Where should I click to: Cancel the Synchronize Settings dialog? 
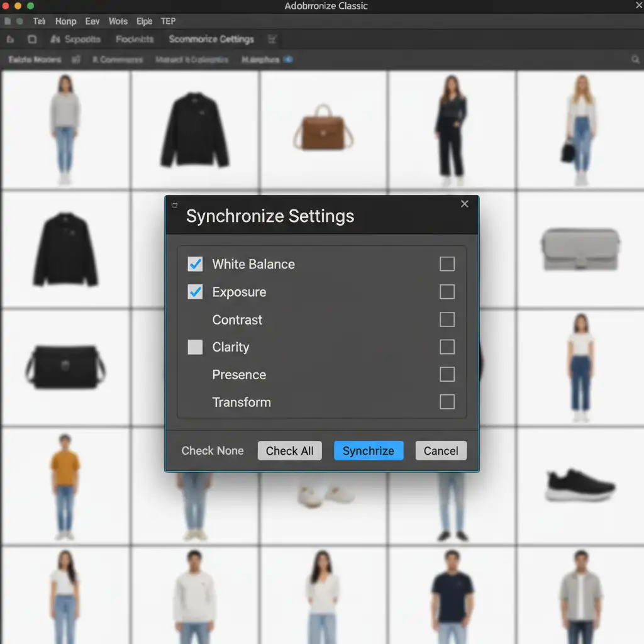(x=441, y=450)
